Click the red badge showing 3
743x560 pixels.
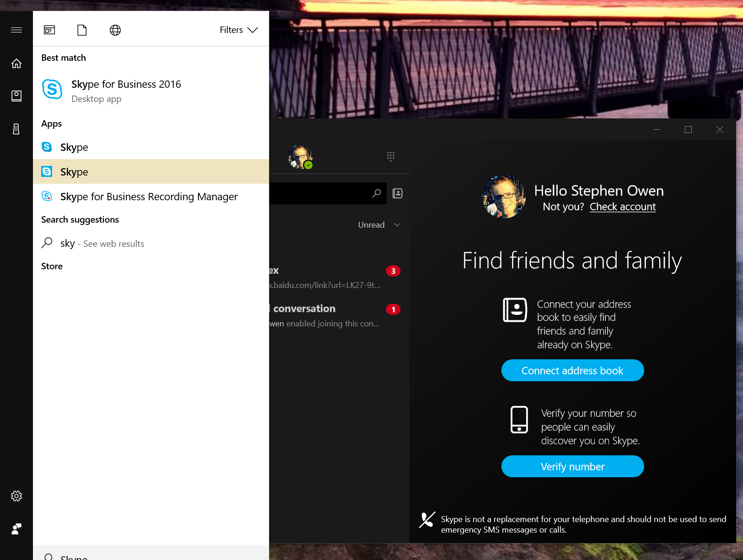pos(393,271)
